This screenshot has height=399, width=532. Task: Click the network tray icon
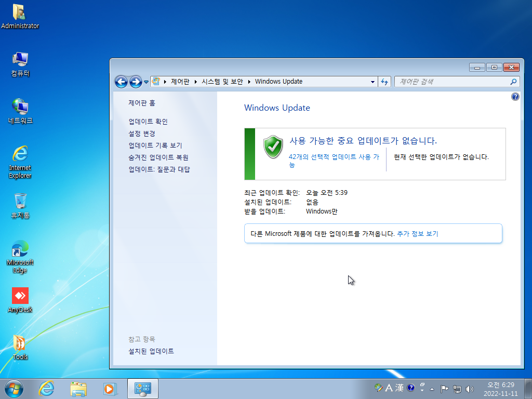point(457,389)
